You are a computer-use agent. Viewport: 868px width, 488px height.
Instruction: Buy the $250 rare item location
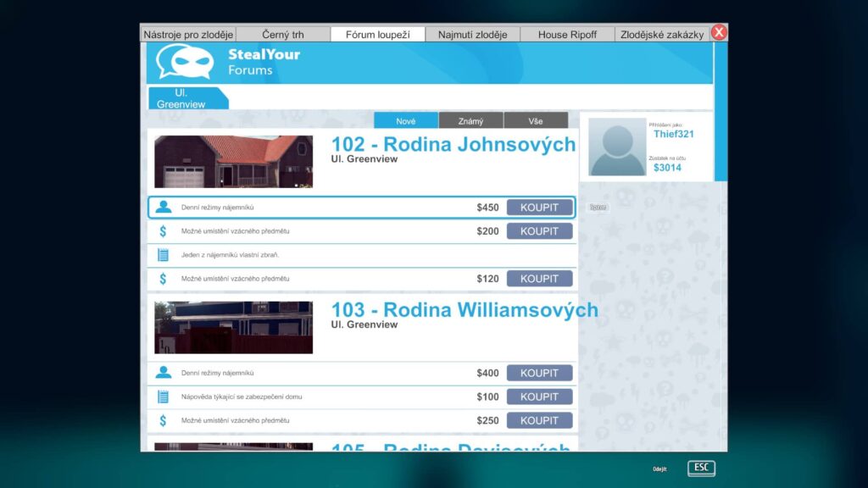[x=539, y=420]
